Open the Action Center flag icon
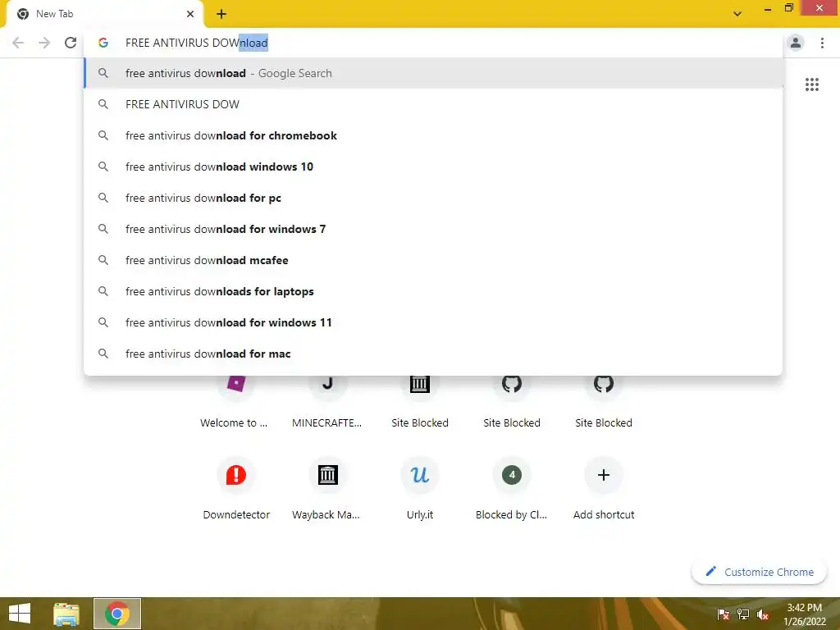Viewport: 840px width, 630px height. [723, 614]
